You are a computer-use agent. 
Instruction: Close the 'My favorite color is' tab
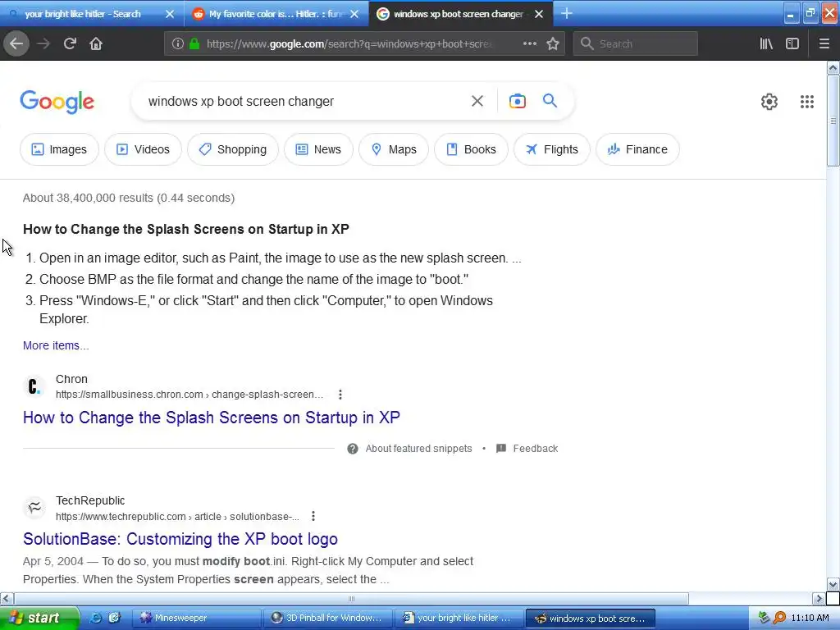point(354,14)
